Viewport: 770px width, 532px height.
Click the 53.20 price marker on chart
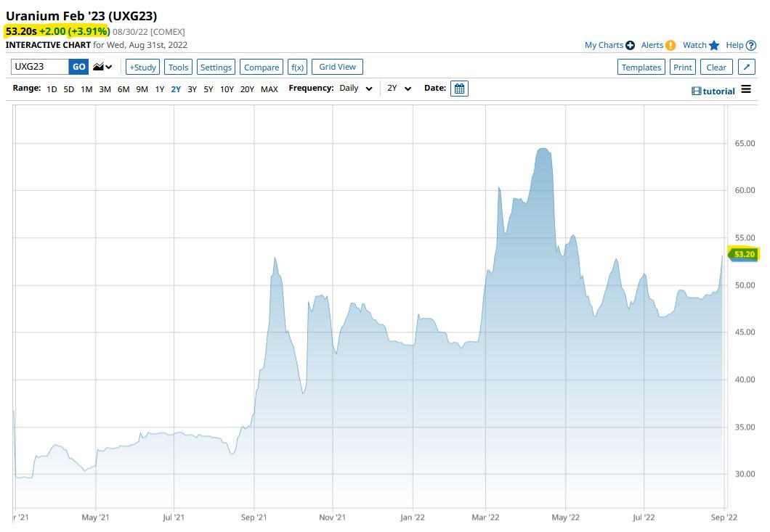click(x=743, y=254)
